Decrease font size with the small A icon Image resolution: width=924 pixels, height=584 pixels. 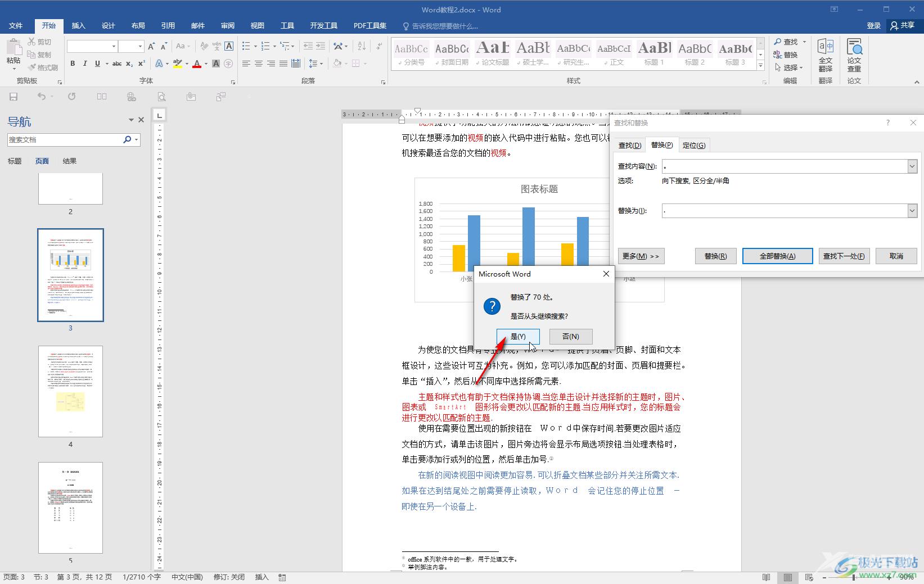pyautogui.click(x=164, y=46)
